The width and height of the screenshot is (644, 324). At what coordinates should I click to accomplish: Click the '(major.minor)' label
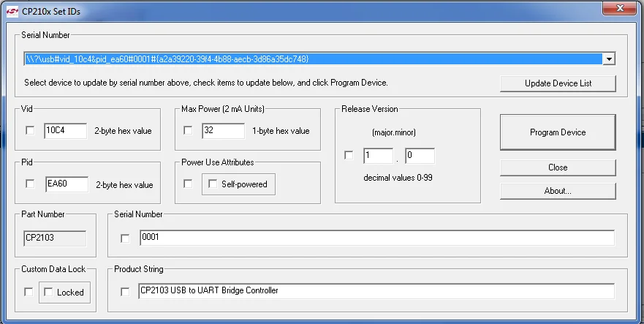[x=394, y=132]
